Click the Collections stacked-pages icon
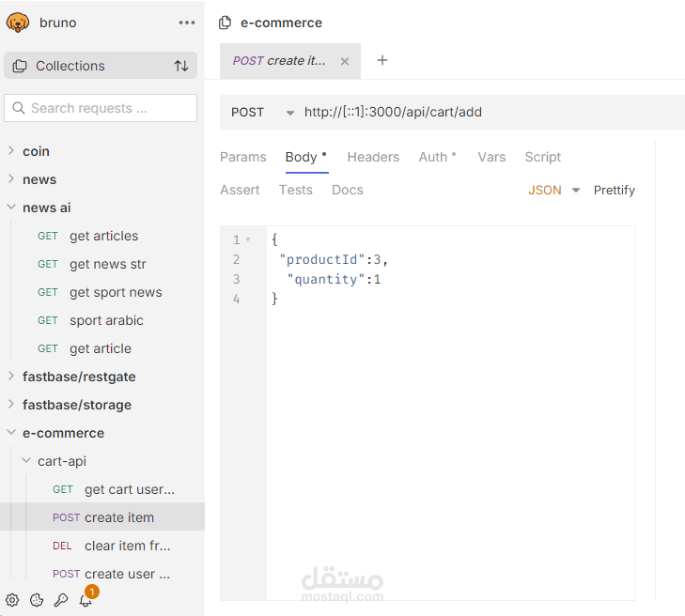The image size is (685, 616). point(20,66)
